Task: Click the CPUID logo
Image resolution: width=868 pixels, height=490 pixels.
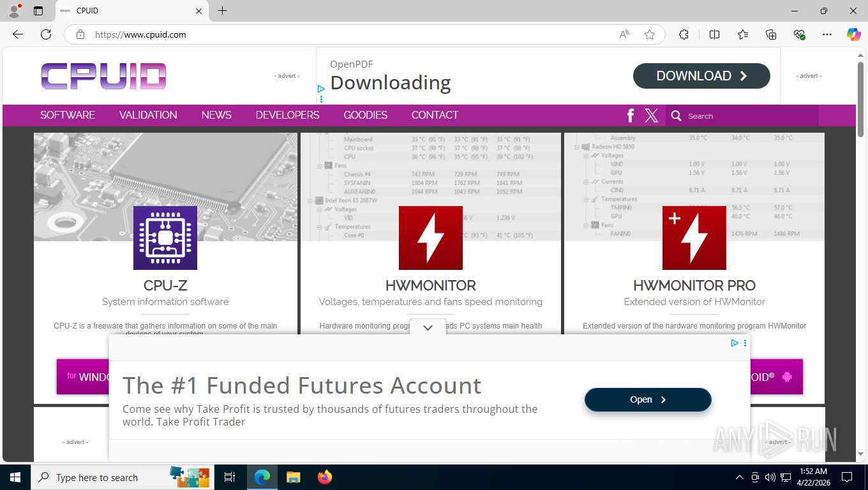Action: (x=104, y=76)
